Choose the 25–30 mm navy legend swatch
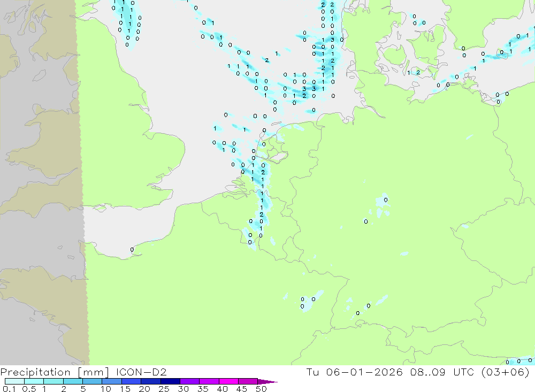 pyautogui.click(x=170, y=381)
